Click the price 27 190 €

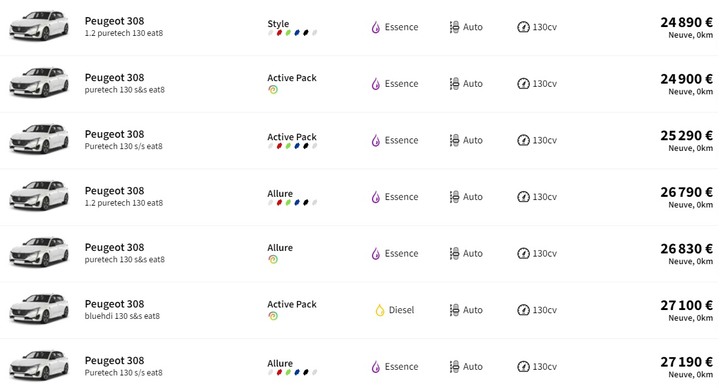686,362
